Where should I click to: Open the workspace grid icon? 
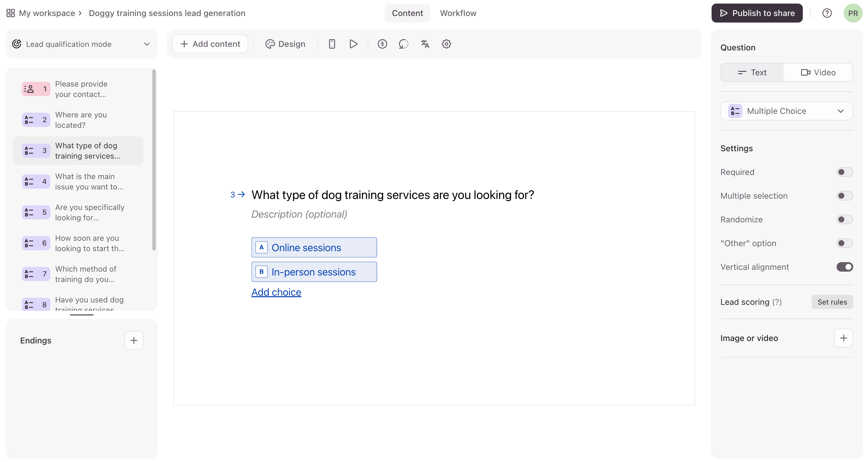click(x=10, y=13)
